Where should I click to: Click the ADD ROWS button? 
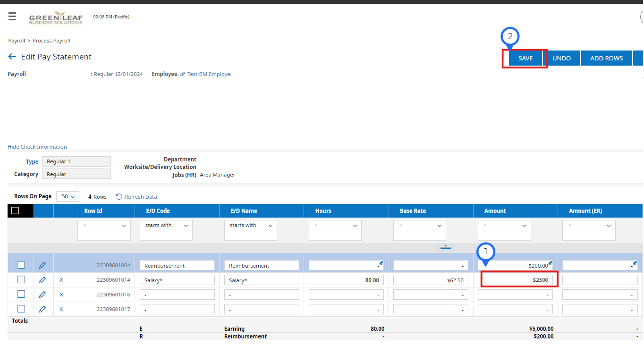pyautogui.click(x=607, y=58)
